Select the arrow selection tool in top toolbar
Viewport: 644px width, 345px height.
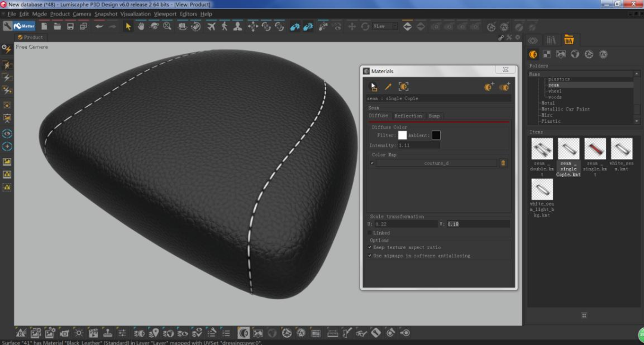(x=128, y=26)
